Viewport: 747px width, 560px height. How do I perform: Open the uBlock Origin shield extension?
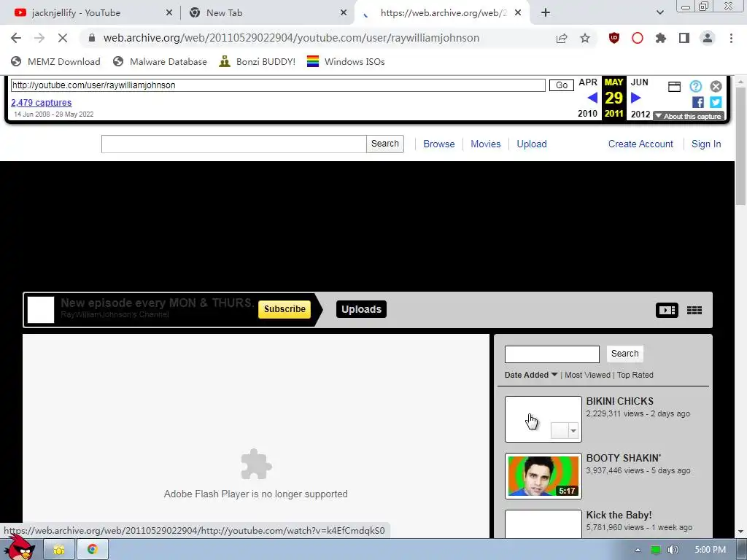tap(614, 38)
